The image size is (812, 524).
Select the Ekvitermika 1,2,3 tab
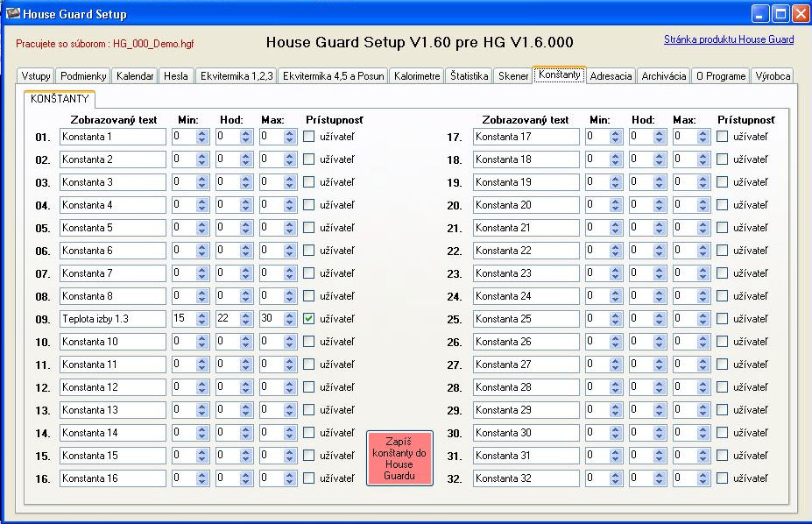click(x=237, y=76)
